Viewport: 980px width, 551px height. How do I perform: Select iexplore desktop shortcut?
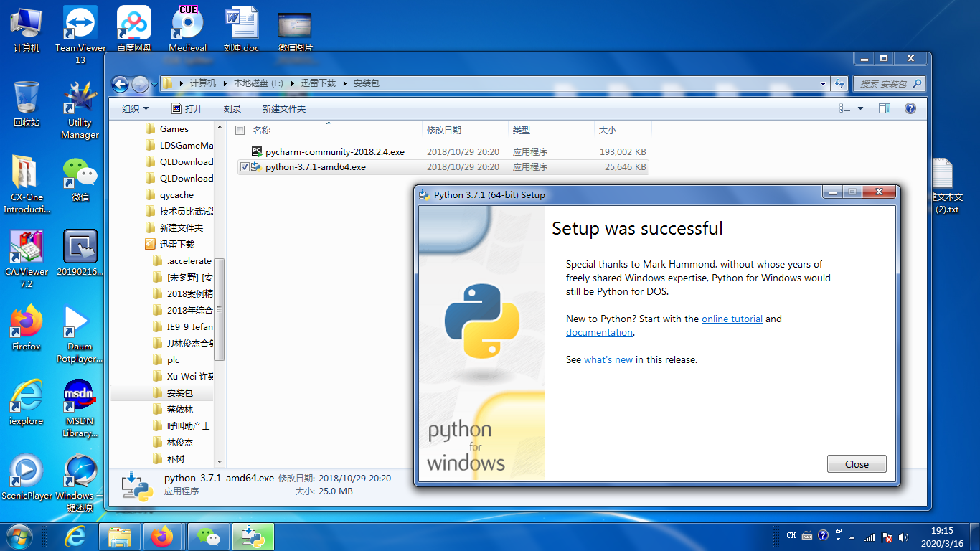(x=27, y=402)
